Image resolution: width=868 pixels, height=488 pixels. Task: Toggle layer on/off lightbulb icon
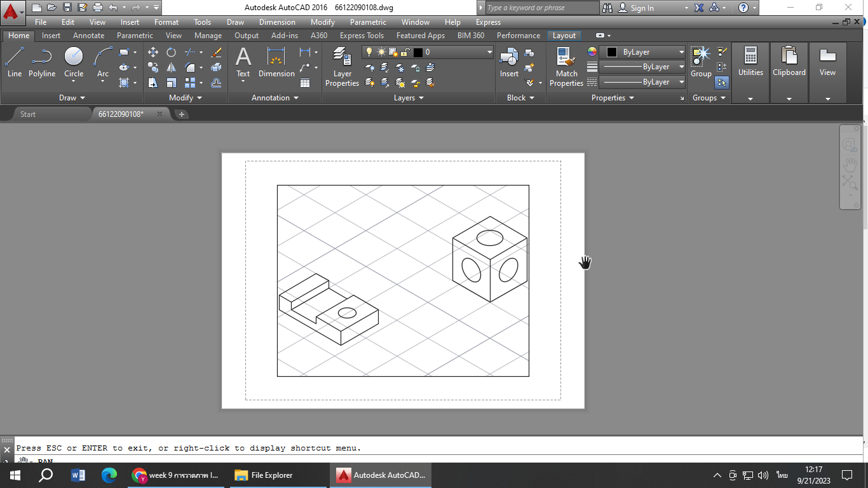369,52
